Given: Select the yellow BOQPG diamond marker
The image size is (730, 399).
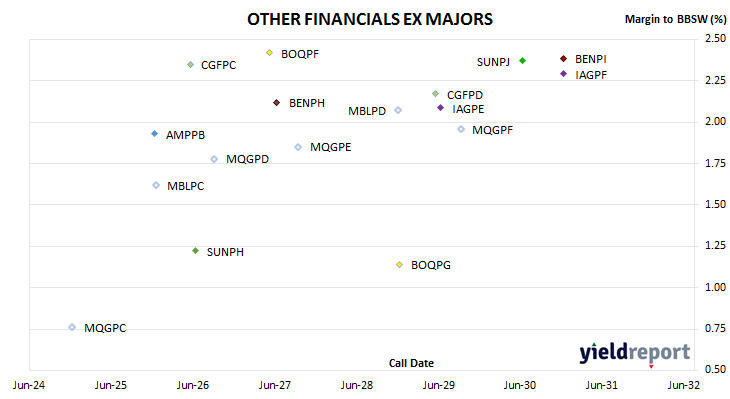Looking at the screenshot, I should pos(399,264).
